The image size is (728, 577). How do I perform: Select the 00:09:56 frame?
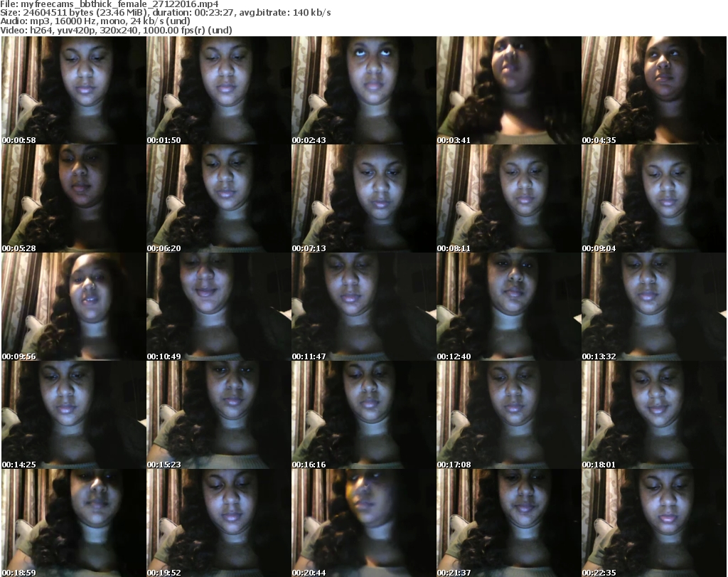(x=73, y=307)
